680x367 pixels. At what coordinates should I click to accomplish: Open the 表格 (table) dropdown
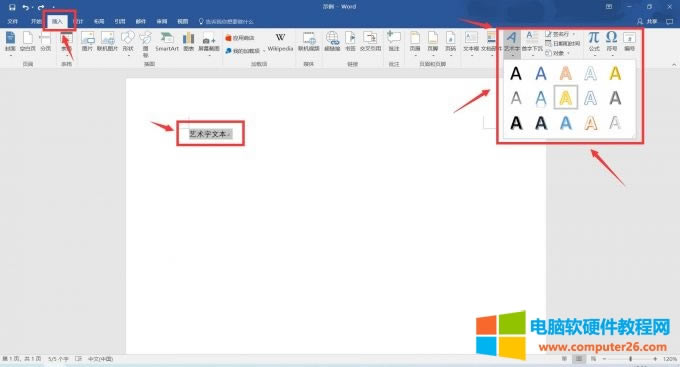point(66,43)
